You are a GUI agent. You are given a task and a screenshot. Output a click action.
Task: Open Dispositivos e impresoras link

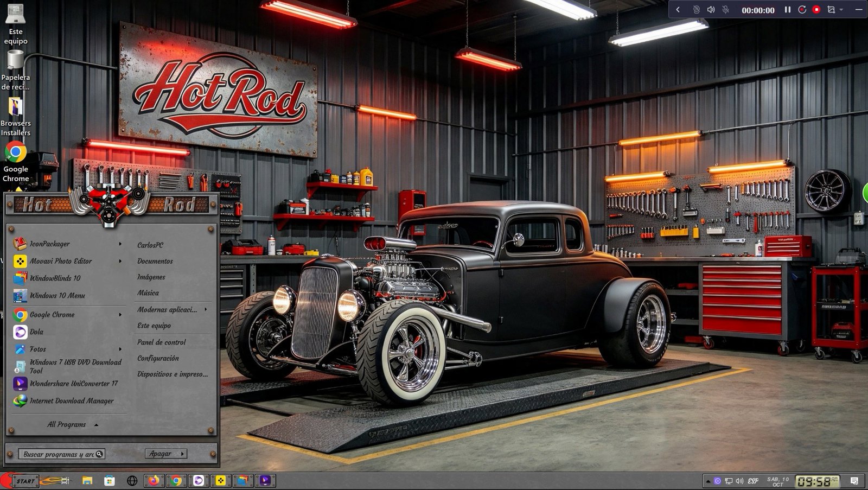click(x=173, y=374)
